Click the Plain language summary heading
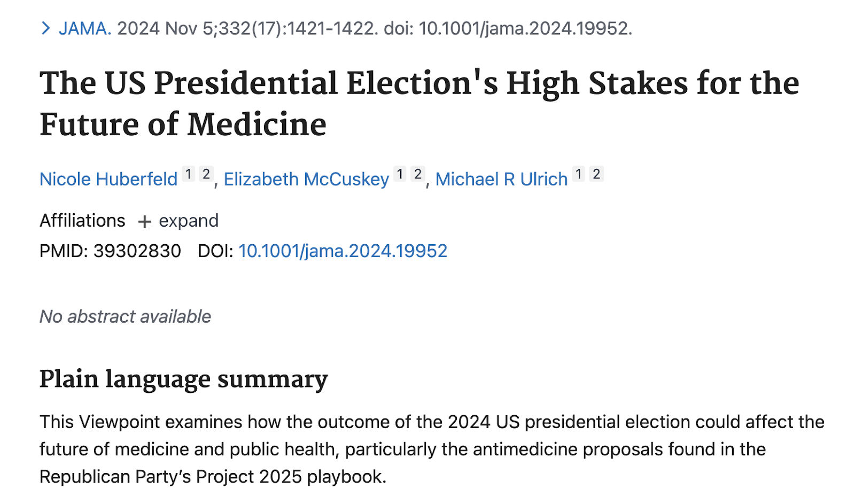 (183, 380)
